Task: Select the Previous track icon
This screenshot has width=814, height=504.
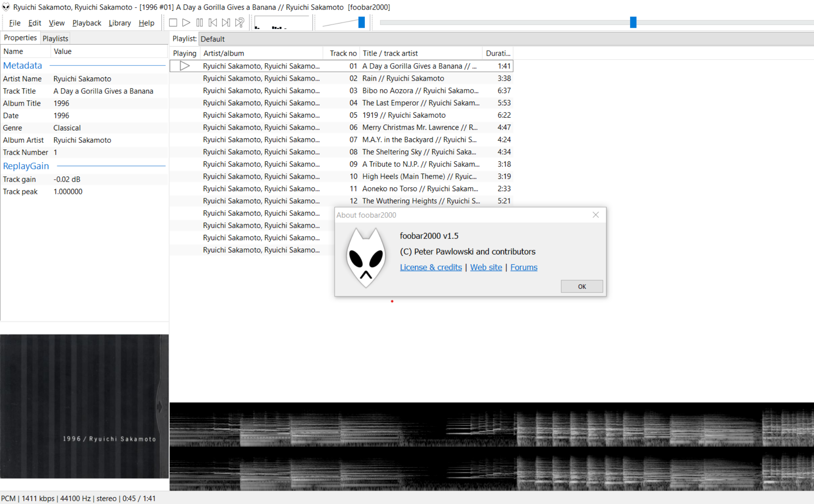Action: pos(213,22)
